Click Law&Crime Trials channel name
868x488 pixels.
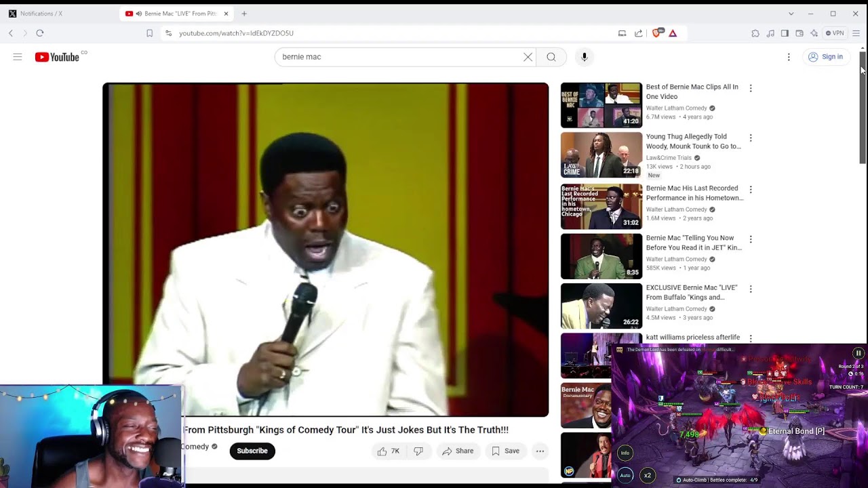pyautogui.click(x=669, y=158)
